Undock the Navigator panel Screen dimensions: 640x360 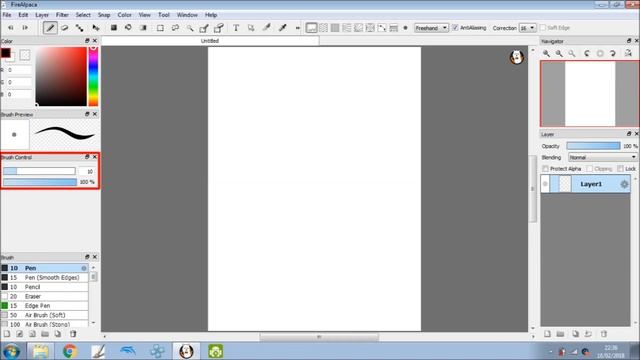[x=629, y=41]
